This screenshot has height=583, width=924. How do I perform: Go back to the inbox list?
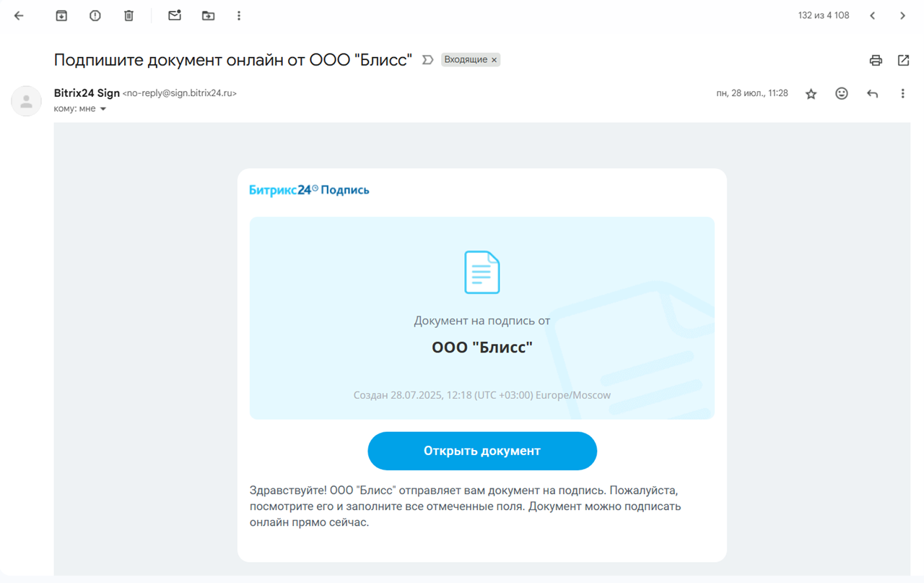pos(19,16)
